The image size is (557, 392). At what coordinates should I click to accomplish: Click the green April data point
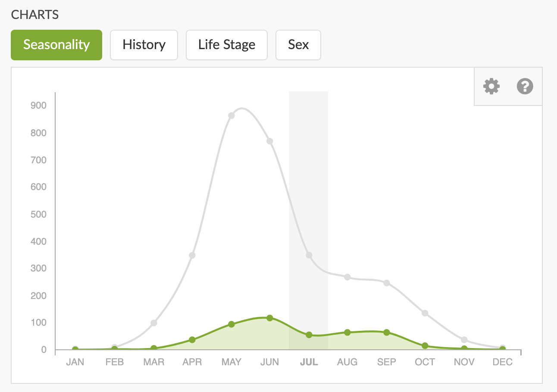click(x=192, y=339)
